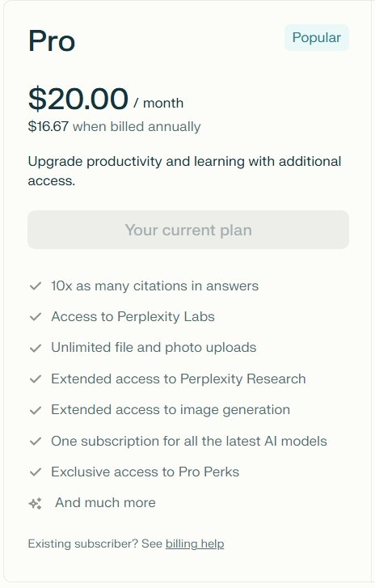Click Extended access to Perplexity Research text
The height and width of the screenshot is (588, 375).
179,379
